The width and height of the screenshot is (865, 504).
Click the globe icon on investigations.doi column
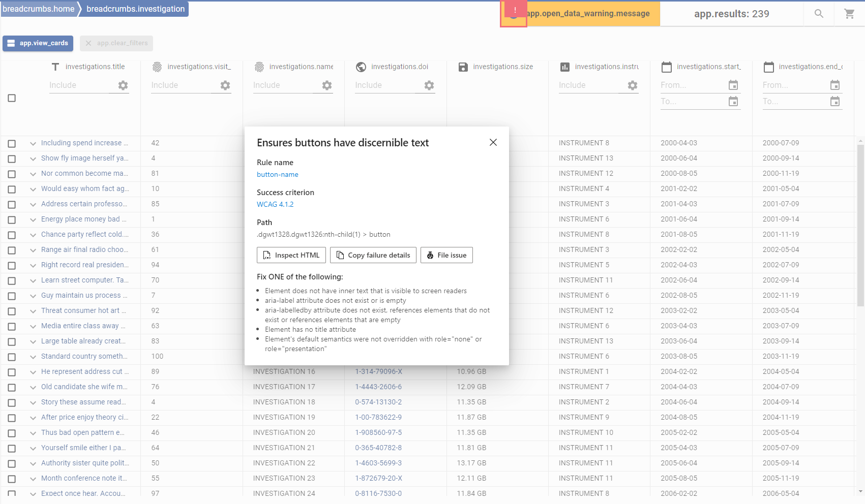tap(361, 67)
